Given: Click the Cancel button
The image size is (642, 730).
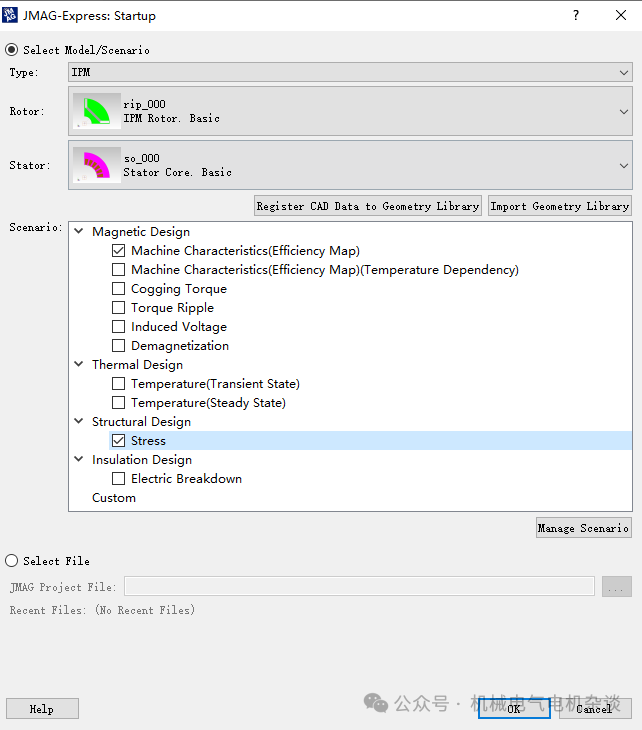Looking at the screenshot, I should (594, 709).
